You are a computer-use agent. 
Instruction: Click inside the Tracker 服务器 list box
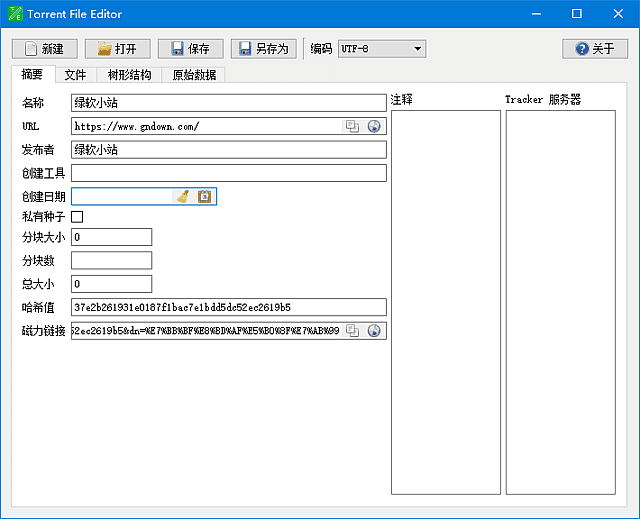point(560,300)
